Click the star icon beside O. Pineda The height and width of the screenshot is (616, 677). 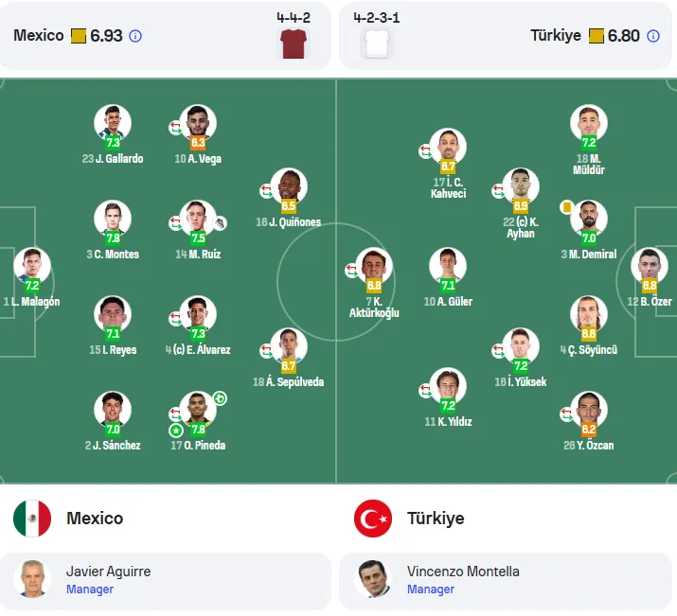click(x=176, y=431)
